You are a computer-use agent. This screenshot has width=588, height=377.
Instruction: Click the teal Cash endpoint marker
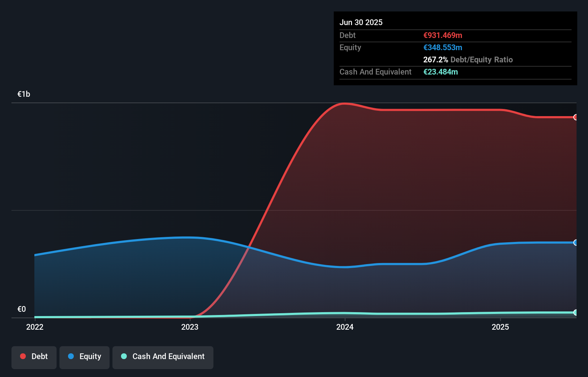click(x=575, y=312)
